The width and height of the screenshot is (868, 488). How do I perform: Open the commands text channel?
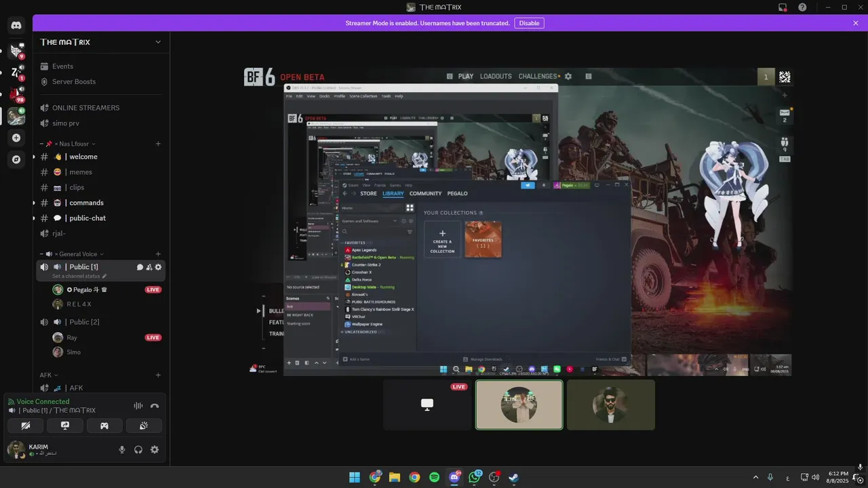point(100,203)
